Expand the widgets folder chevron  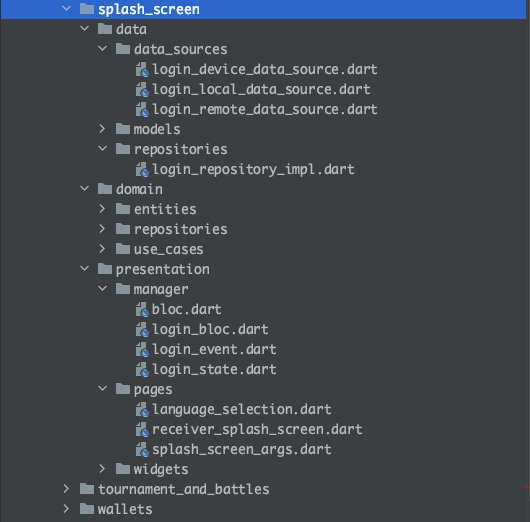click(102, 469)
